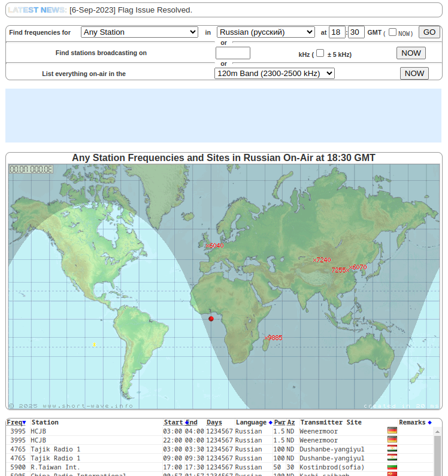This screenshot has height=476, width=448.
Task: Click the blue diamond next to Language header
Action: tap(270, 423)
